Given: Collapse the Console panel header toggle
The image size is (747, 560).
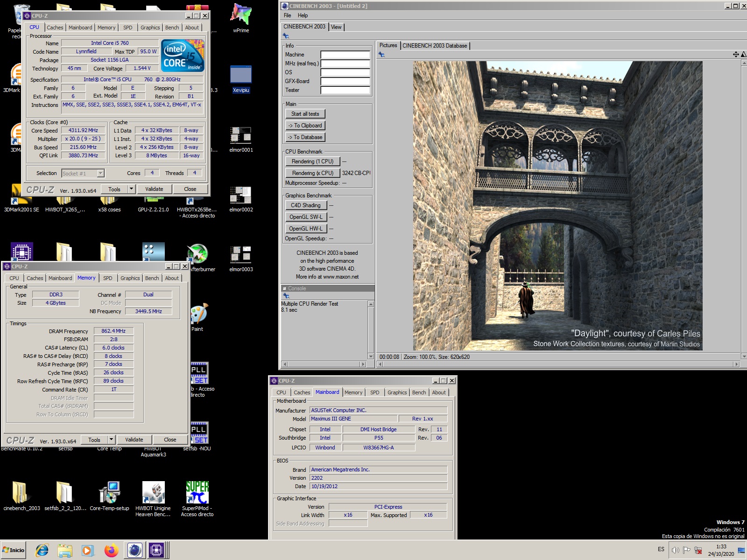Looking at the screenshot, I should tap(284, 288).
